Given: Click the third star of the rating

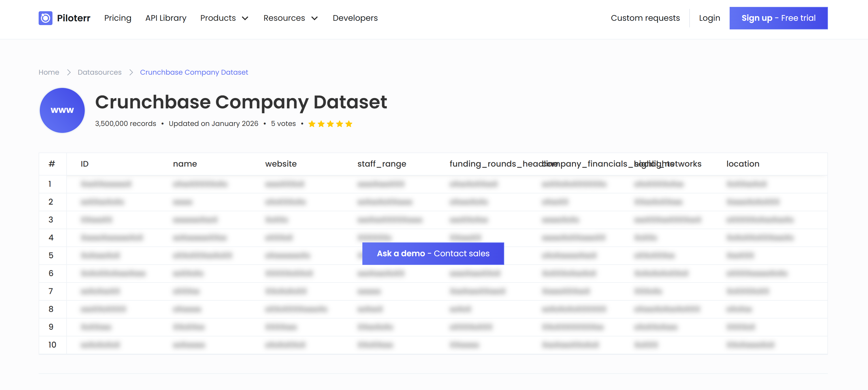Looking at the screenshot, I should pyautogui.click(x=330, y=124).
